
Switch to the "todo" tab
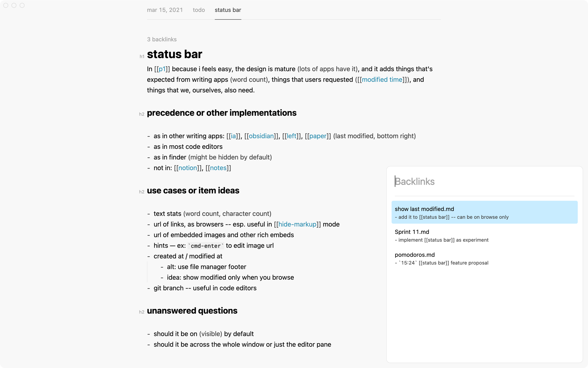point(199,10)
